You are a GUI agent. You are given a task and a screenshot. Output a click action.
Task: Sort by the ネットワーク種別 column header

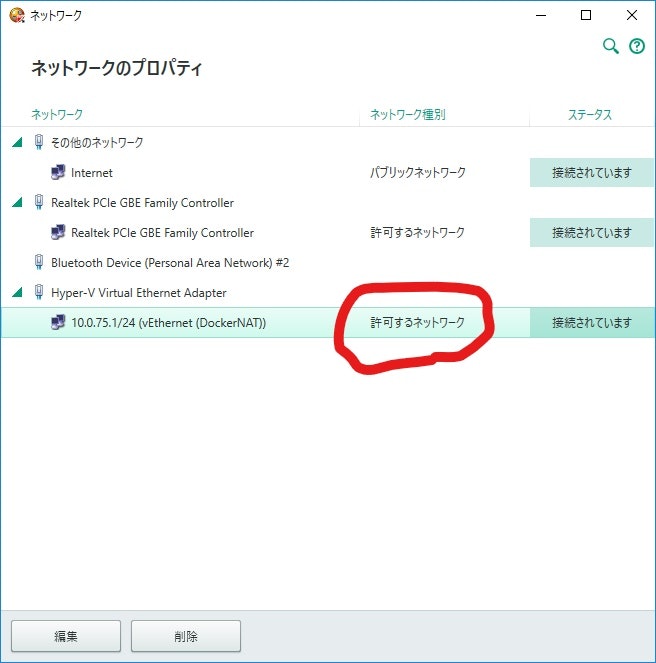408,114
